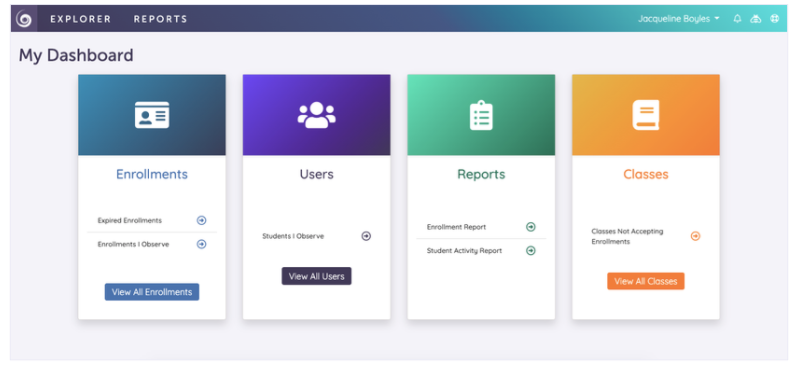
Task: Click the globe icon in the header
Action: click(x=774, y=18)
